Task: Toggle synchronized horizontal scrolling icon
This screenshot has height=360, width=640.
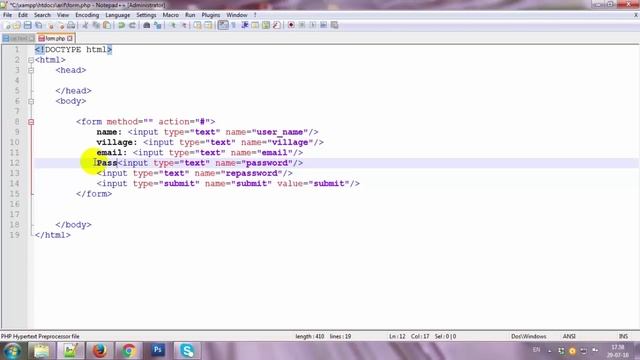Action: (x=208, y=25)
